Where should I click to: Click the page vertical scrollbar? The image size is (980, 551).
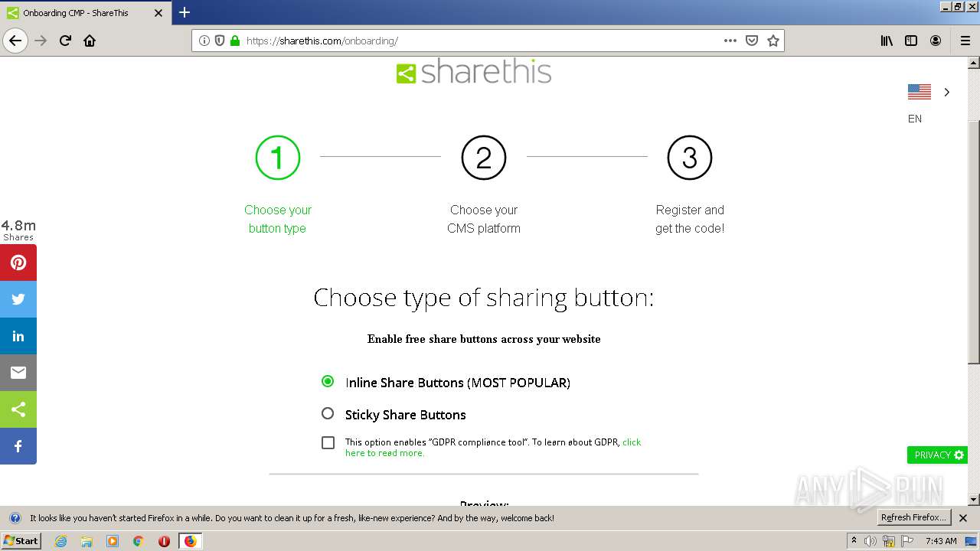974,242
